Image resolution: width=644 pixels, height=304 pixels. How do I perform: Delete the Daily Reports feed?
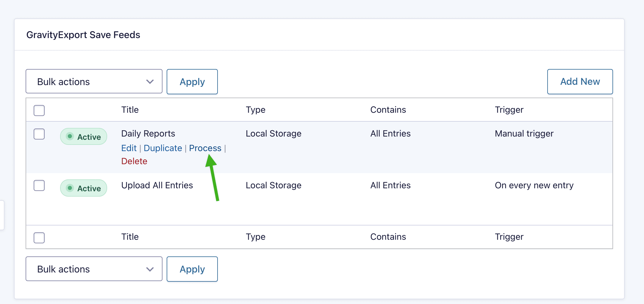coord(134,161)
